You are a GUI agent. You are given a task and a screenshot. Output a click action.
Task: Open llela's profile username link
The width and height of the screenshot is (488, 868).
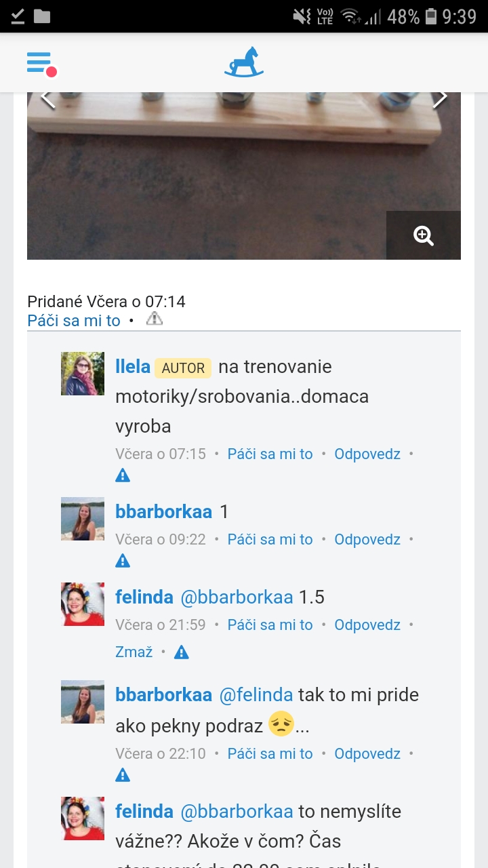(133, 367)
